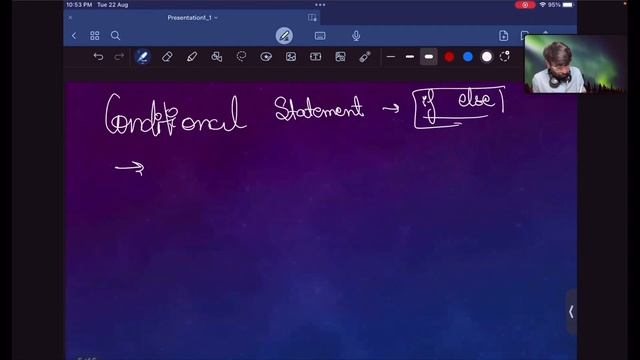The width and height of the screenshot is (640, 360).
Task: Tap the presenter webcam thumbnail
Action: pyautogui.click(x=575, y=64)
